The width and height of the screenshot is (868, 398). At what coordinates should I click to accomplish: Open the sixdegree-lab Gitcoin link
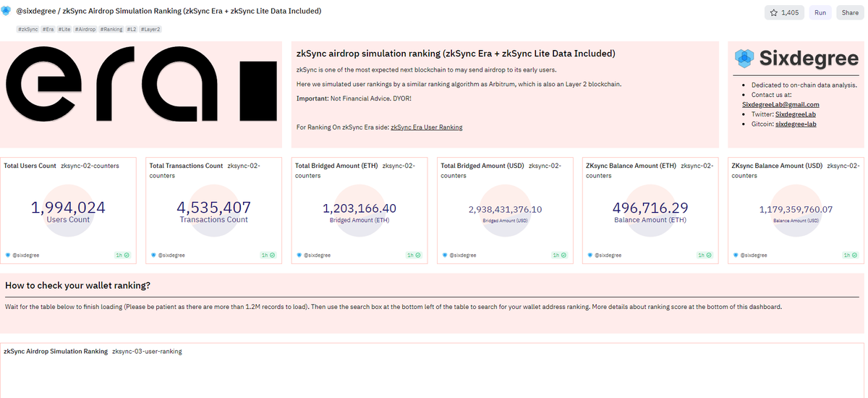click(x=796, y=124)
